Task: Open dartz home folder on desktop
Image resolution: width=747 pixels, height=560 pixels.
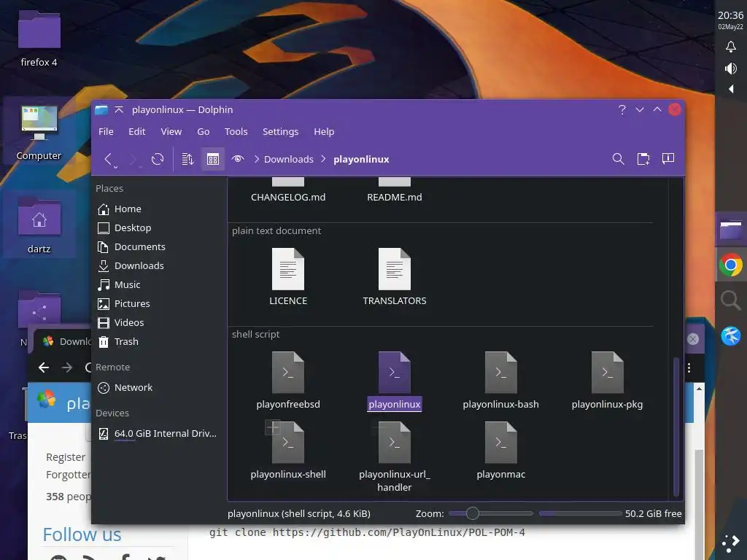Action: 39,226
